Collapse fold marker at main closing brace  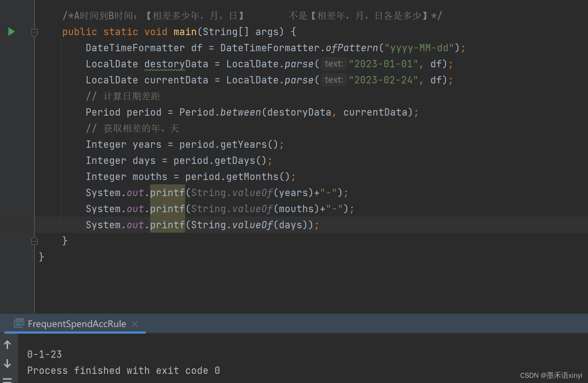point(34,241)
